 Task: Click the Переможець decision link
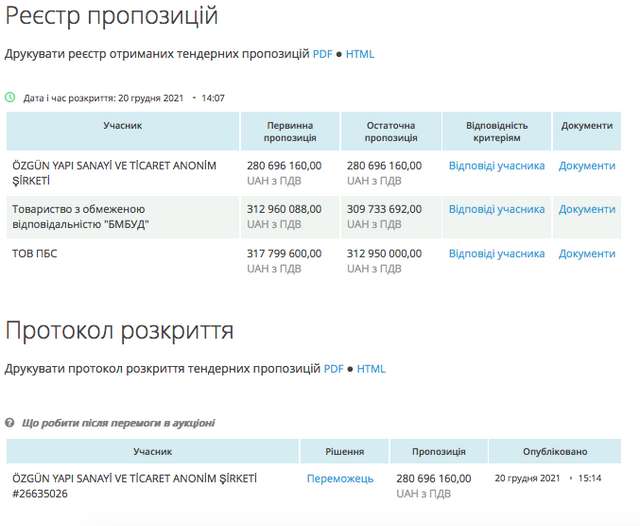(340, 479)
